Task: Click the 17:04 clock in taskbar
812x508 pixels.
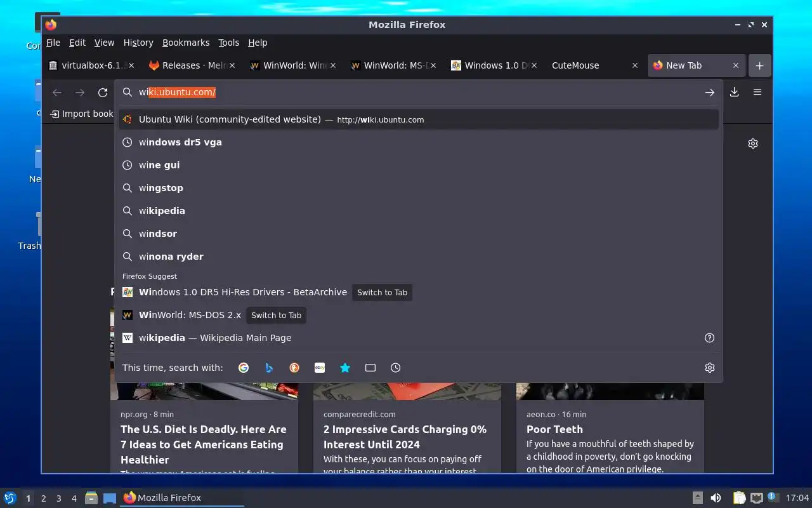Action: coord(797,498)
